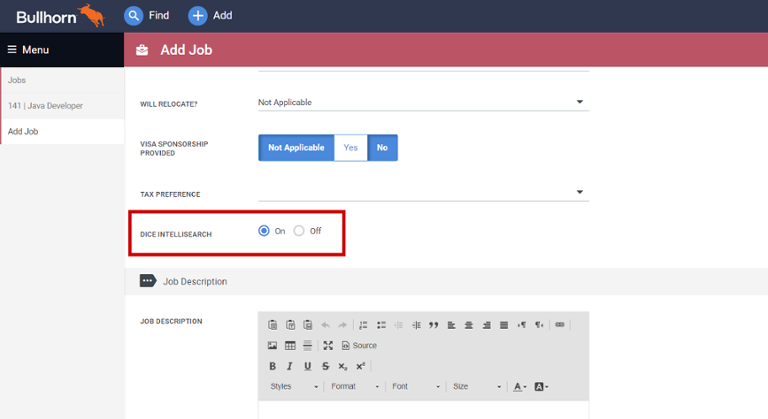Insert a hyperlink using the link icon

559,325
